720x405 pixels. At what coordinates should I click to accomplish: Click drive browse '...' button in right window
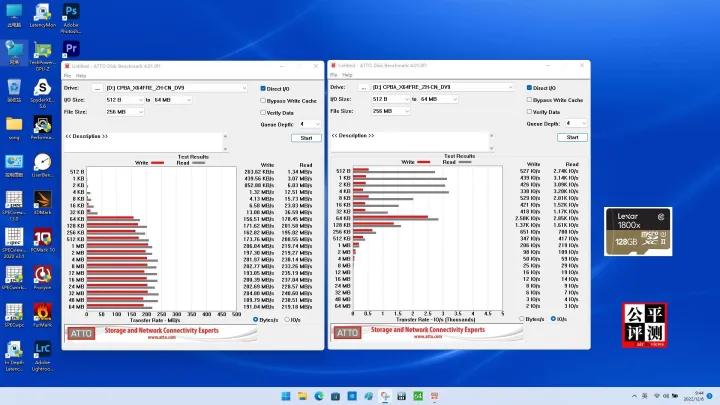[x=363, y=87]
